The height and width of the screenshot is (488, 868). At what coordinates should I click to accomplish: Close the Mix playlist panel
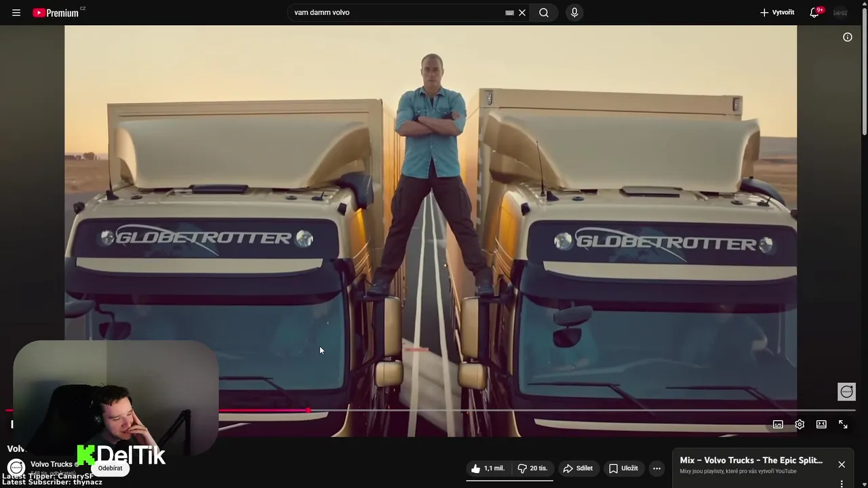[842, 464]
